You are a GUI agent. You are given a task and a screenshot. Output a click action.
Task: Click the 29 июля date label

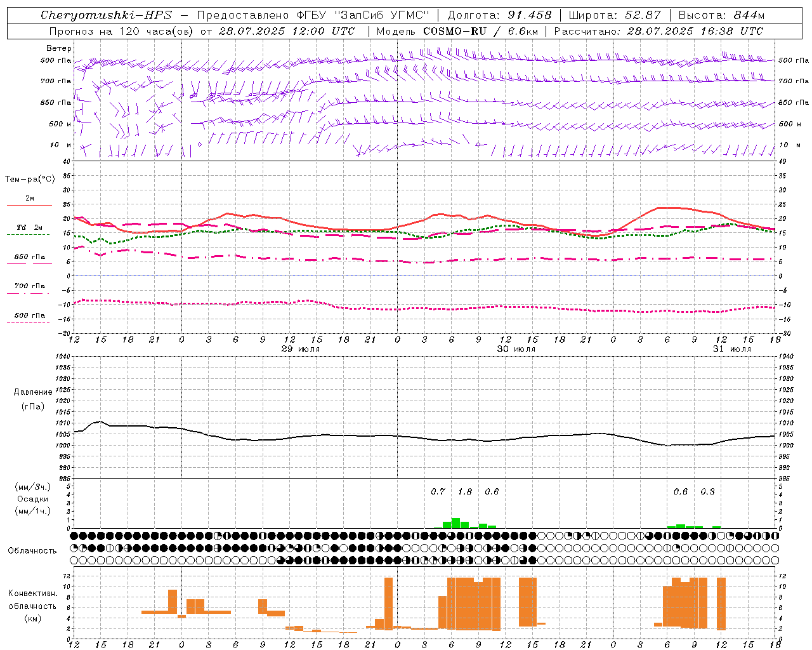point(300,349)
